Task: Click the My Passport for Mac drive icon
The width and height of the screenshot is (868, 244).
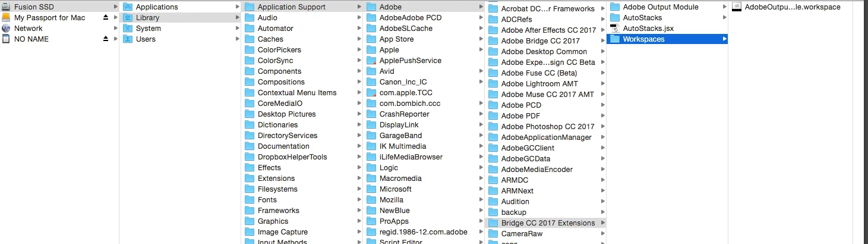Action: (x=6, y=18)
